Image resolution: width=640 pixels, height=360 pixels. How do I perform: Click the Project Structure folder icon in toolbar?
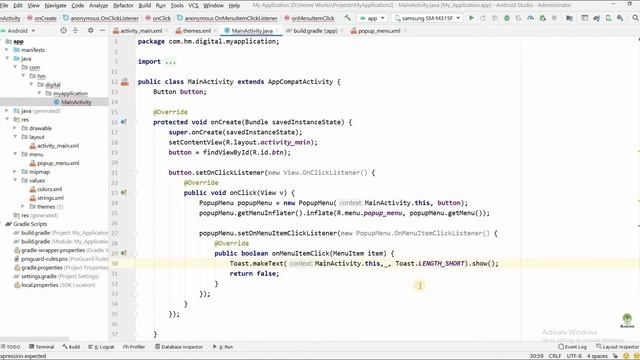coord(569,18)
